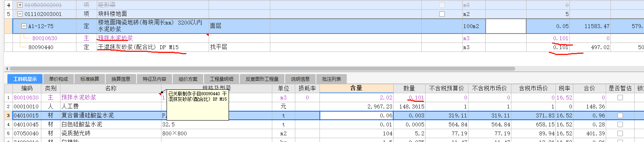The image size is (644, 142).
Task: Toggle 是否暂估 checkbox for 白色硅酸盐水泥
Action: pyautogui.click(x=620, y=124)
